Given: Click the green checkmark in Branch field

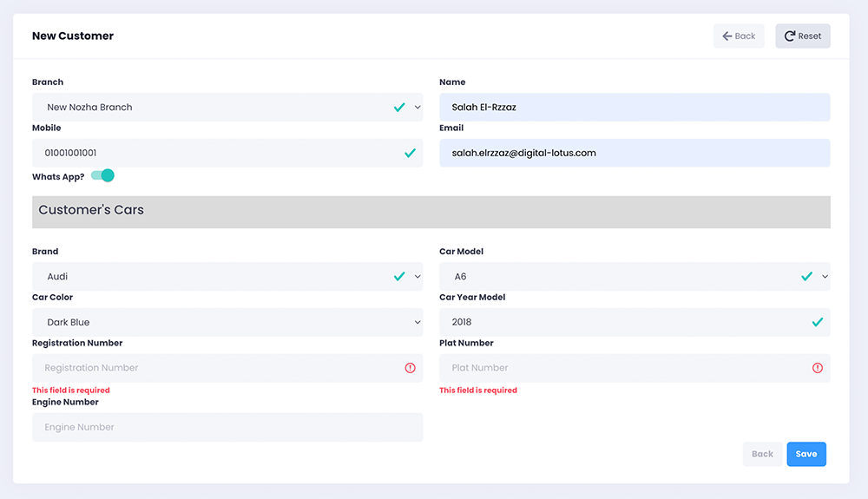Looking at the screenshot, I should tap(399, 108).
